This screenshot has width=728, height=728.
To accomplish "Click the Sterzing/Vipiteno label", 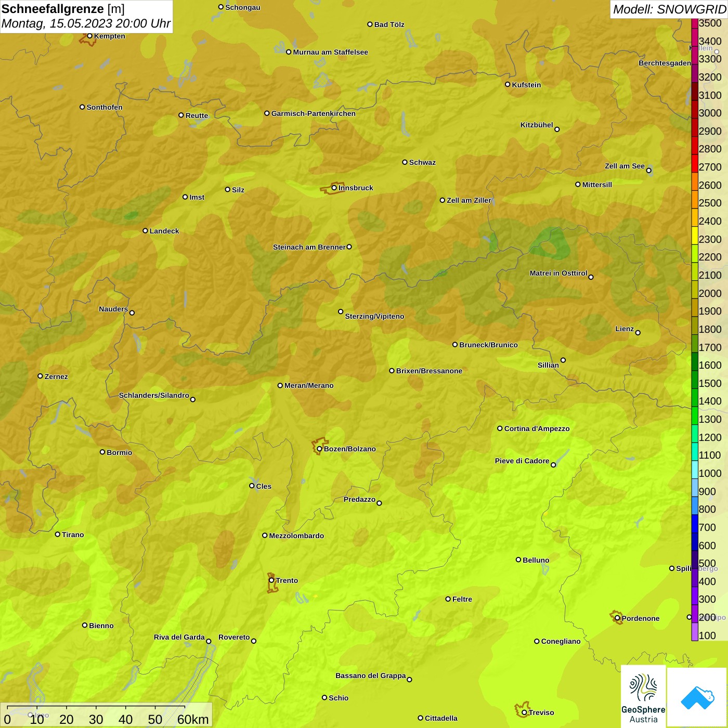I will click(374, 316).
